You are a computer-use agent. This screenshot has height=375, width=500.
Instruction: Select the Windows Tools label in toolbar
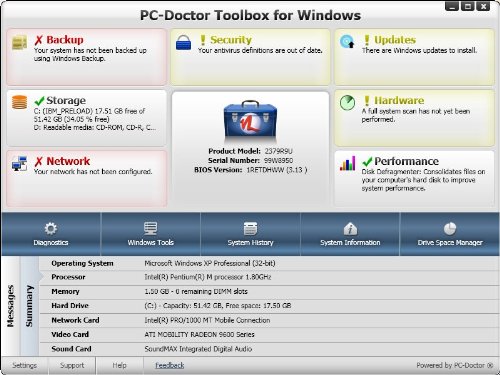[150, 243]
